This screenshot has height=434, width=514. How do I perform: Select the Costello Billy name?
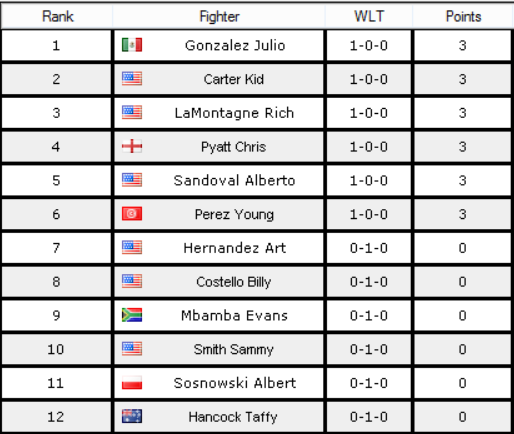[233, 282]
